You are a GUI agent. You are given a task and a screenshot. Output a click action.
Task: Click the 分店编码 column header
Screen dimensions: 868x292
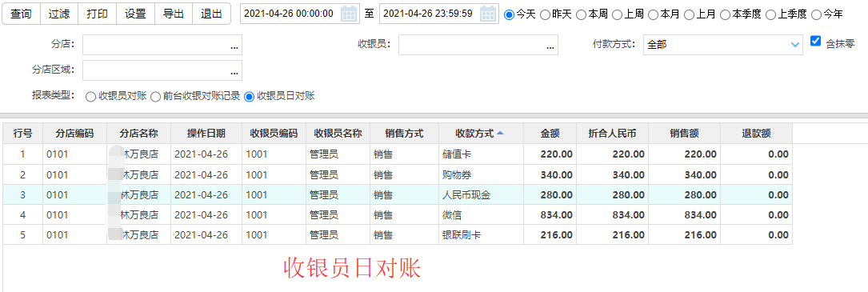(x=74, y=134)
